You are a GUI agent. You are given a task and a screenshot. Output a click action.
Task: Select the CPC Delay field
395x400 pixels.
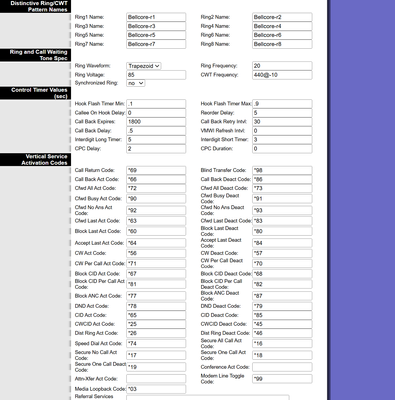[156, 149]
